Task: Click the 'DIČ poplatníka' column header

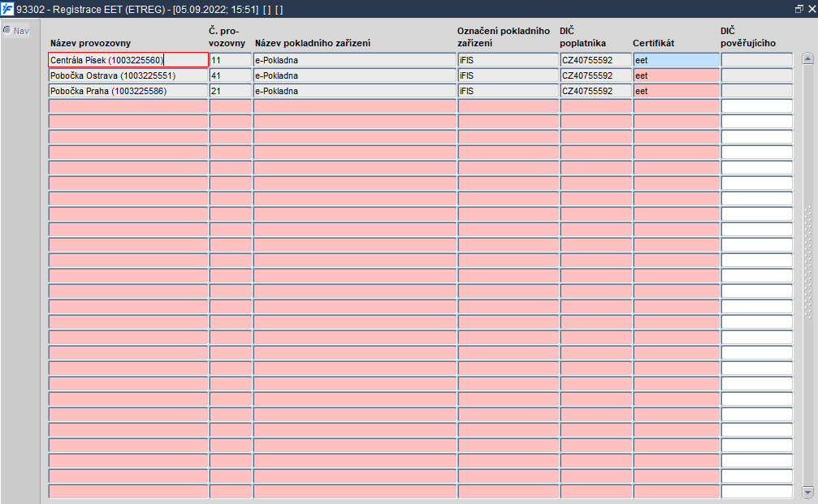Action: (582, 37)
